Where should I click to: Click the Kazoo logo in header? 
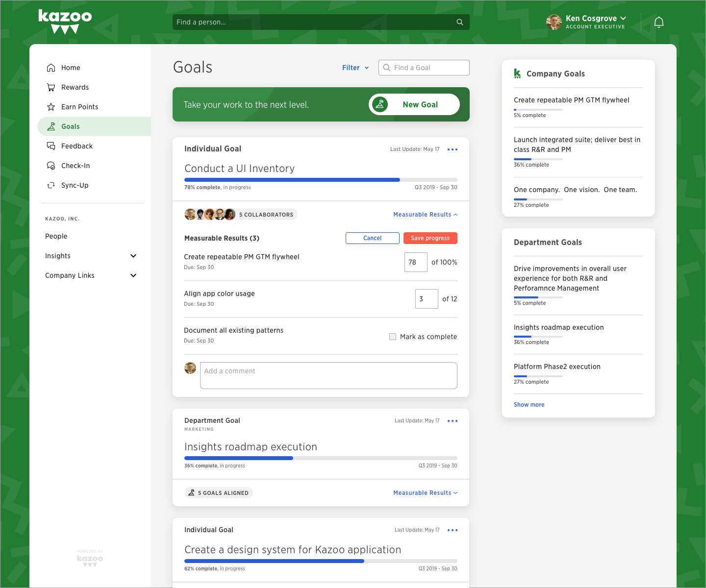[x=65, y=22]
